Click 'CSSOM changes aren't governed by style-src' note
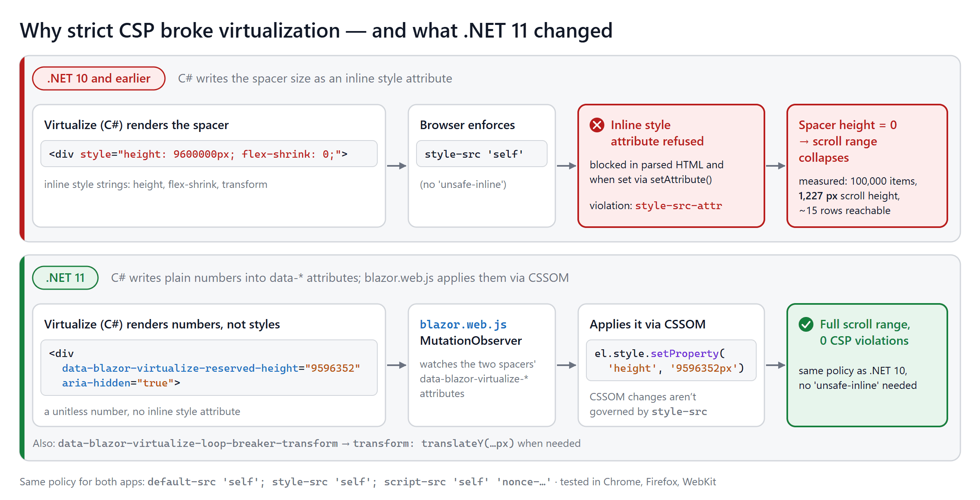 point(648,404)
